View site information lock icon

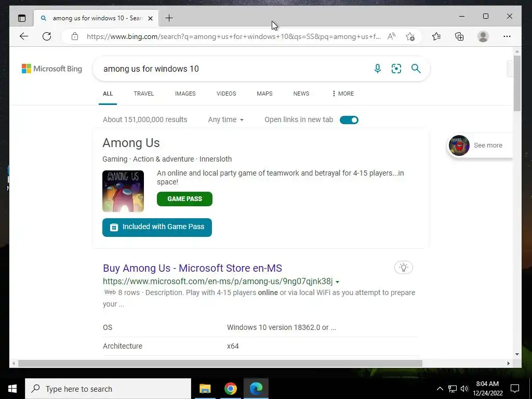point(75,36)
